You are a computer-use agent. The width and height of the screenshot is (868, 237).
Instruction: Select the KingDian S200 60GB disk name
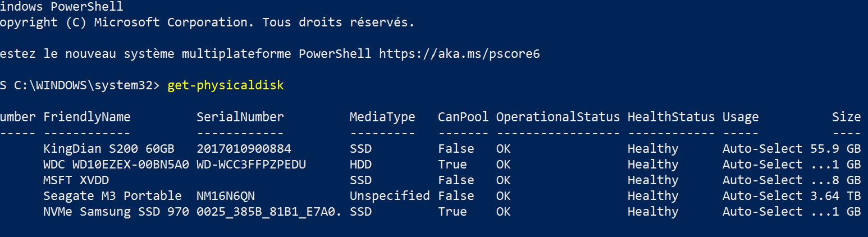(109, 149)
